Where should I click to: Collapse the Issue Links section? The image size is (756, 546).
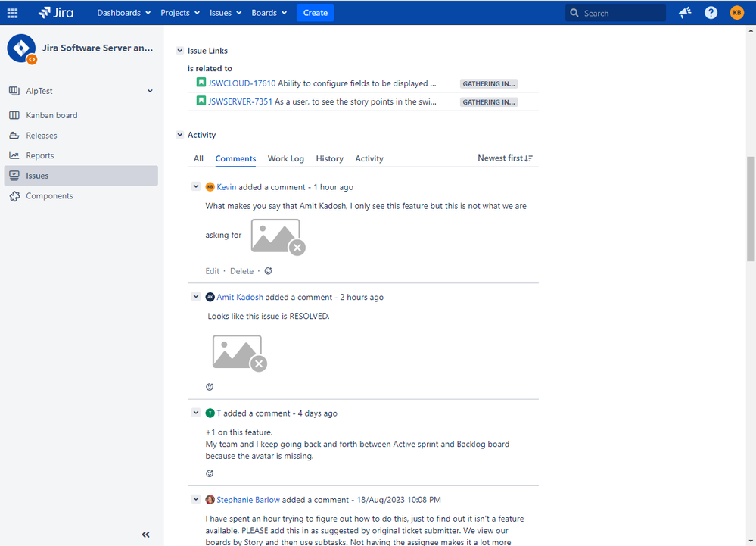[x=180, y=51]
